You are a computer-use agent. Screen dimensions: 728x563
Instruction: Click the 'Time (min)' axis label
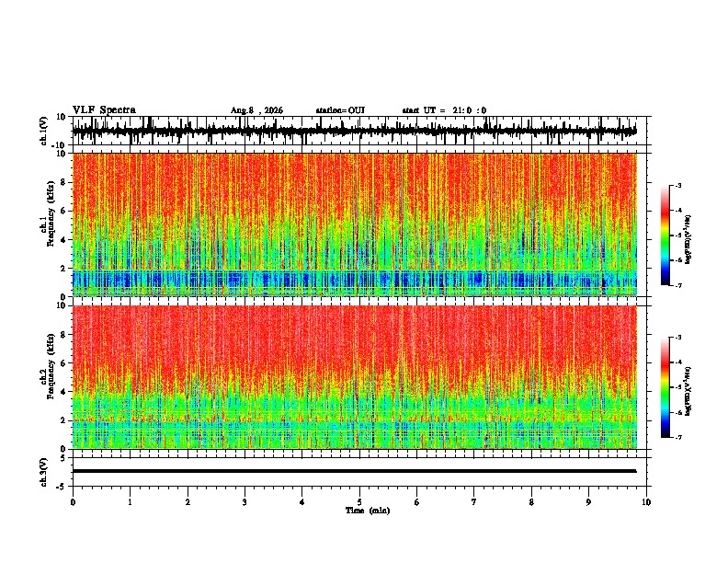[368, 511]
